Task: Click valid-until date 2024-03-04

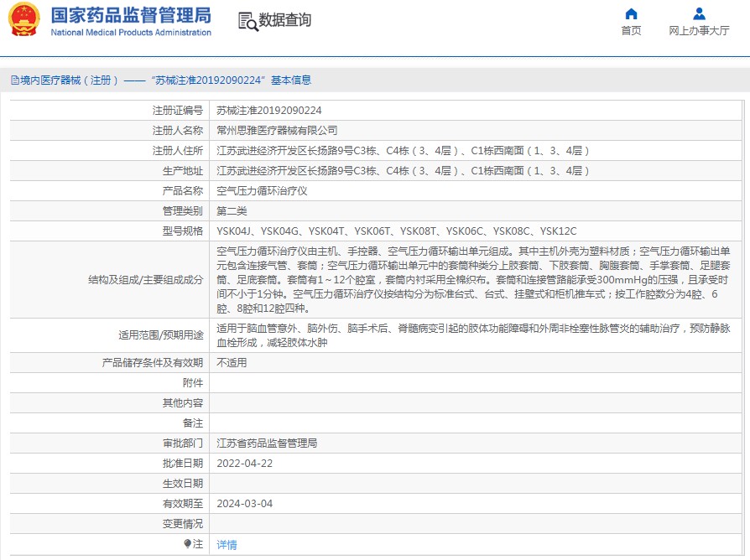Action: (244, 504)
